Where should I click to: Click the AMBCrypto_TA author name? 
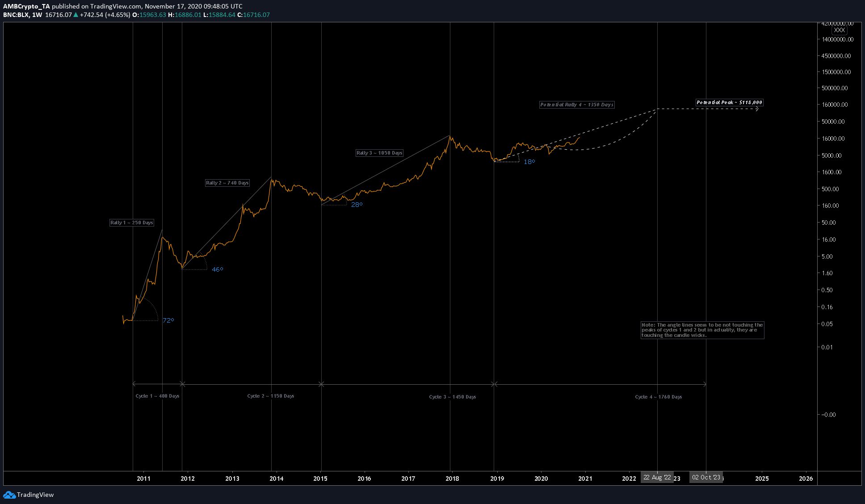click(x=26, y=6)
